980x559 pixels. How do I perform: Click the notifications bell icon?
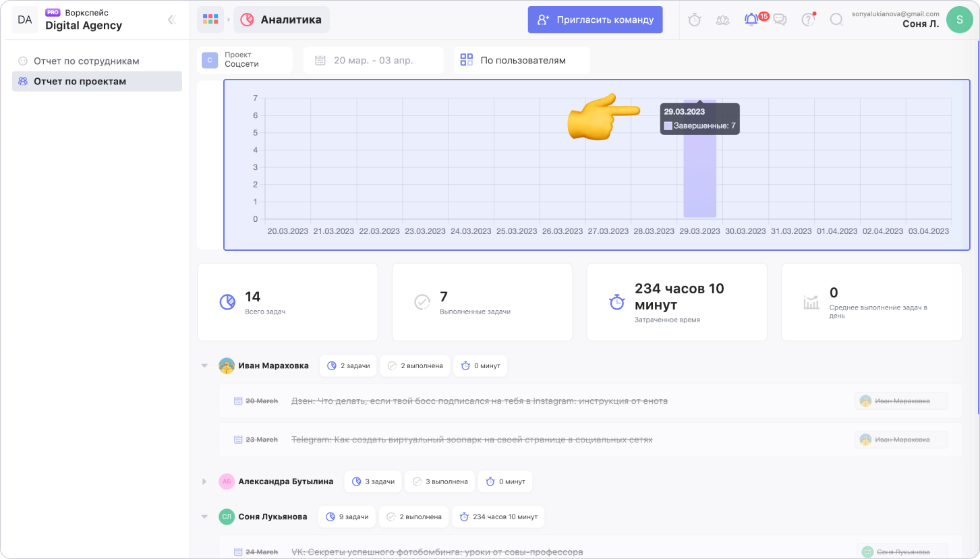click(x=751, y=20)
